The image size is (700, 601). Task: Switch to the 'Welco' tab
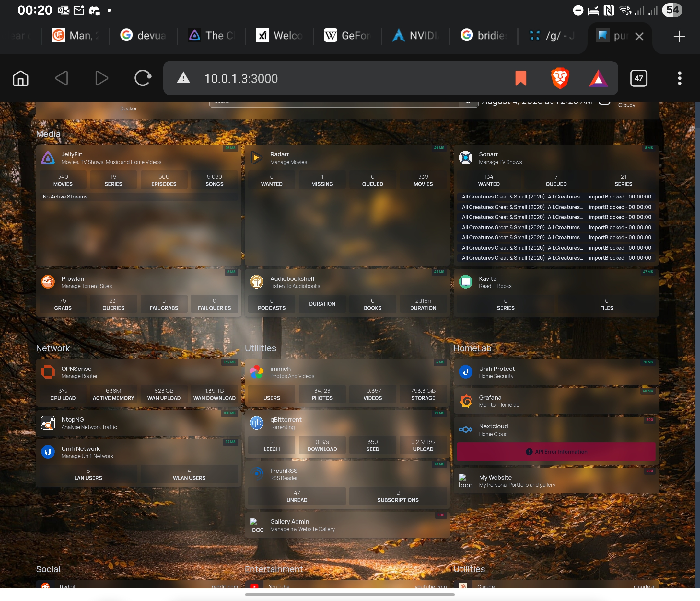[280, 35]
